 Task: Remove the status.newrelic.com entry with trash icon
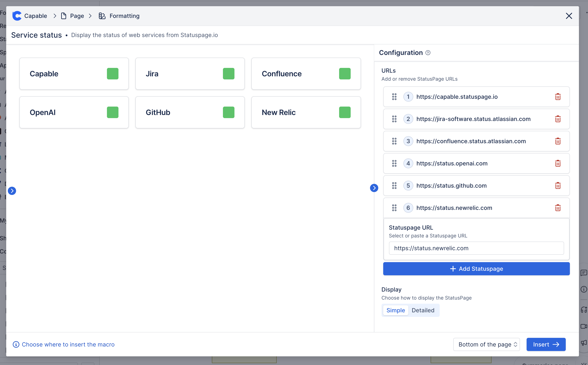(x=558, y=208)
